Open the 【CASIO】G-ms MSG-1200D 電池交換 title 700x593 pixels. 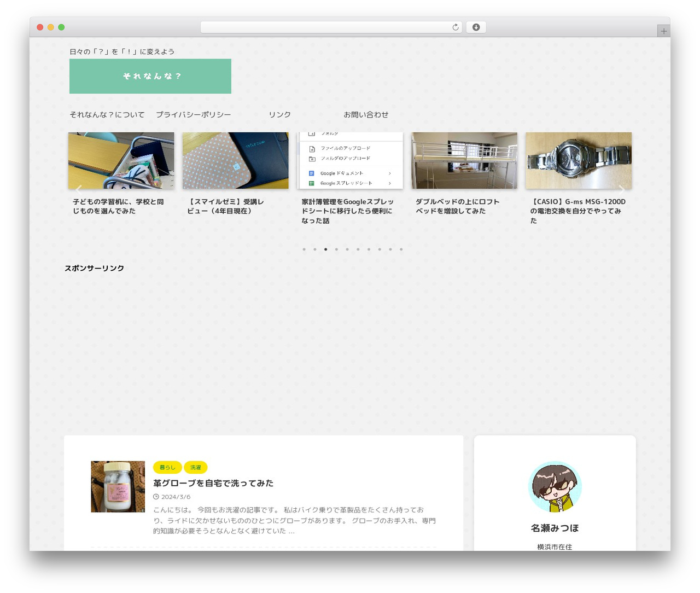tap(577, 211)
